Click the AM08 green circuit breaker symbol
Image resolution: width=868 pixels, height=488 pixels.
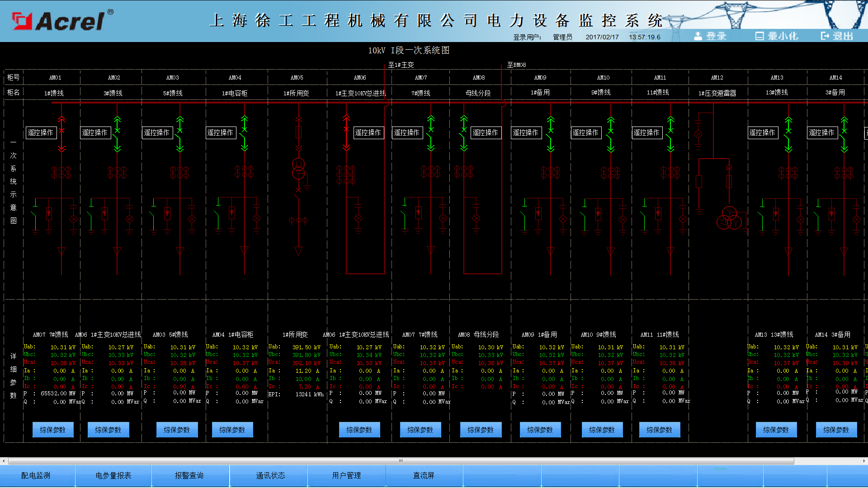click(464, 132)
